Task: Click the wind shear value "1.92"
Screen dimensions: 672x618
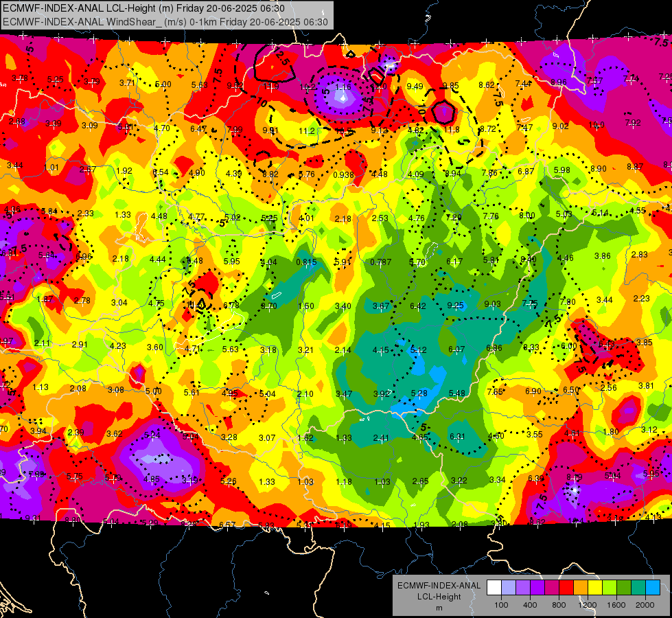Action: point(124,171)
